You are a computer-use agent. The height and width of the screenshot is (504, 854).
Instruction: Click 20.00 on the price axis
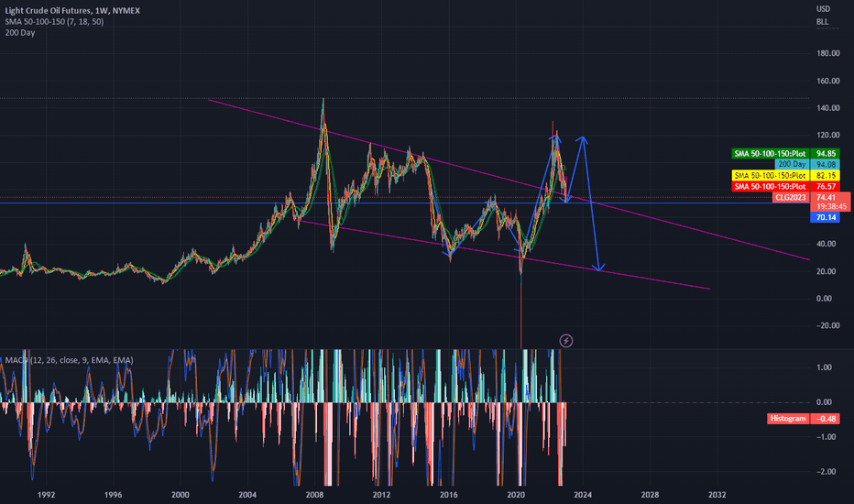point(826,271)
